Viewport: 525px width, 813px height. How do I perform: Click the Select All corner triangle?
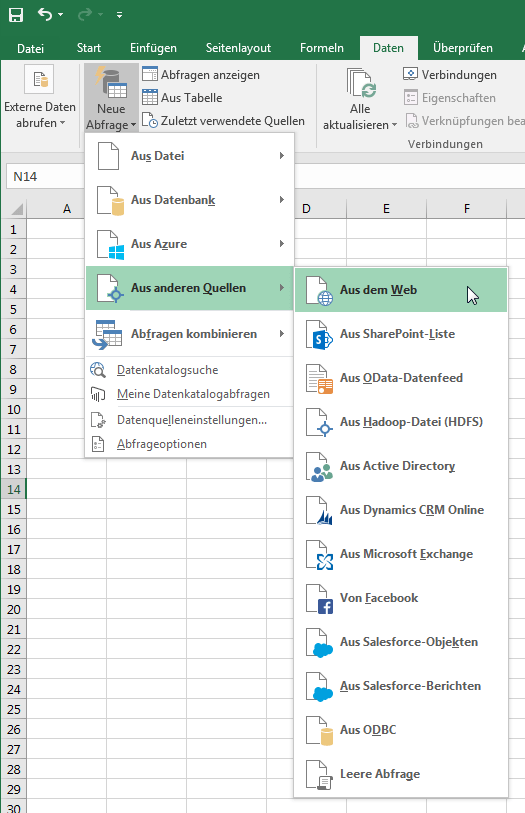[16, 209]
